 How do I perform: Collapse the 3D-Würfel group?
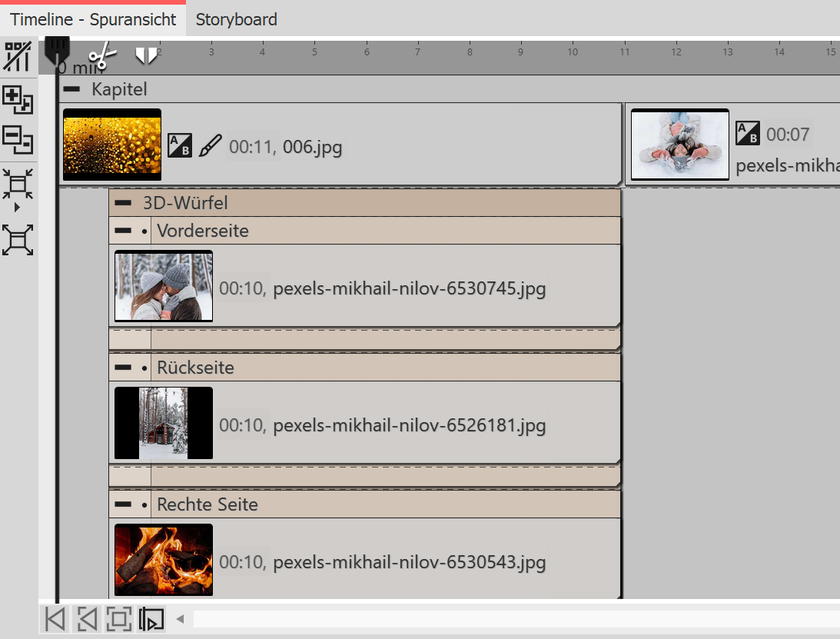(122, 204)
